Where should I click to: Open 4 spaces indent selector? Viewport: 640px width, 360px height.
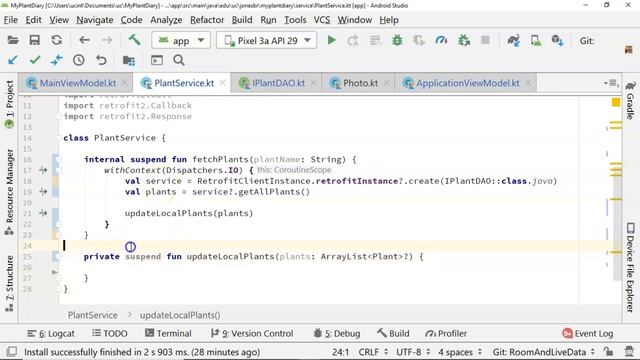click(x=460, y=352)
